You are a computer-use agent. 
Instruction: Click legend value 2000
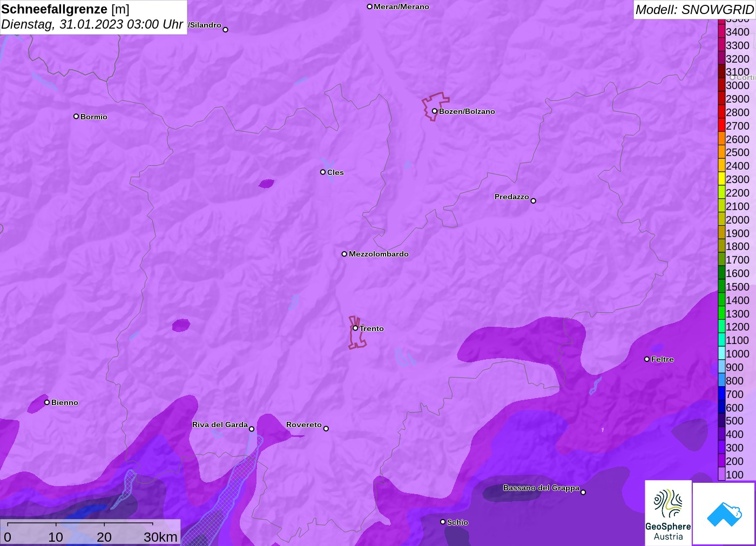coord(738,220)
